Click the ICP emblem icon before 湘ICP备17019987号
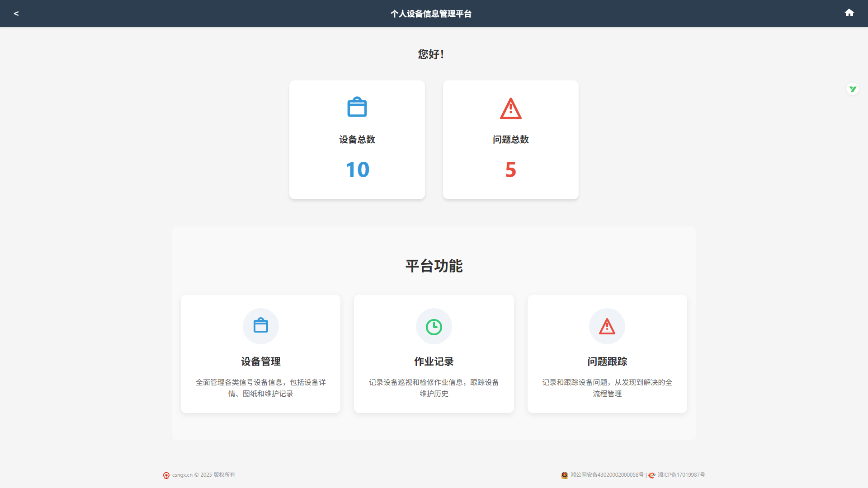This screenshot has width=868, height=488. tap(652, 475)
